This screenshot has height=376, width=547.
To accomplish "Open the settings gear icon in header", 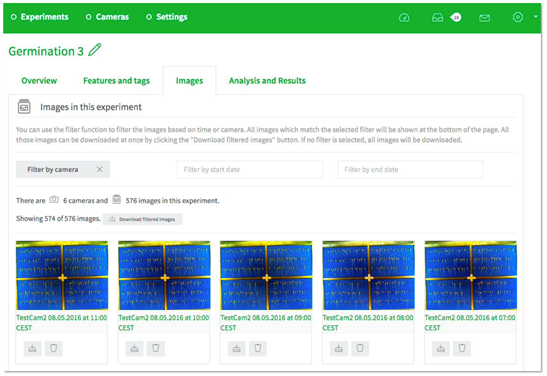I will coord(518,17).
